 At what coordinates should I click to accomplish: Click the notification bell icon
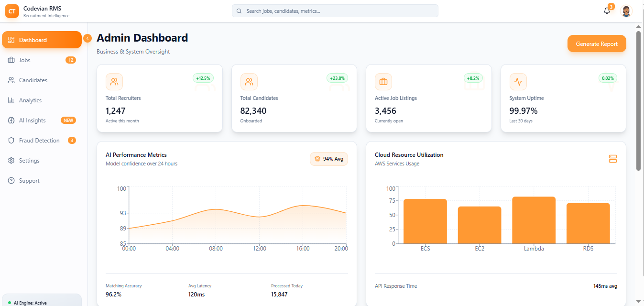(x=607, y=11)
